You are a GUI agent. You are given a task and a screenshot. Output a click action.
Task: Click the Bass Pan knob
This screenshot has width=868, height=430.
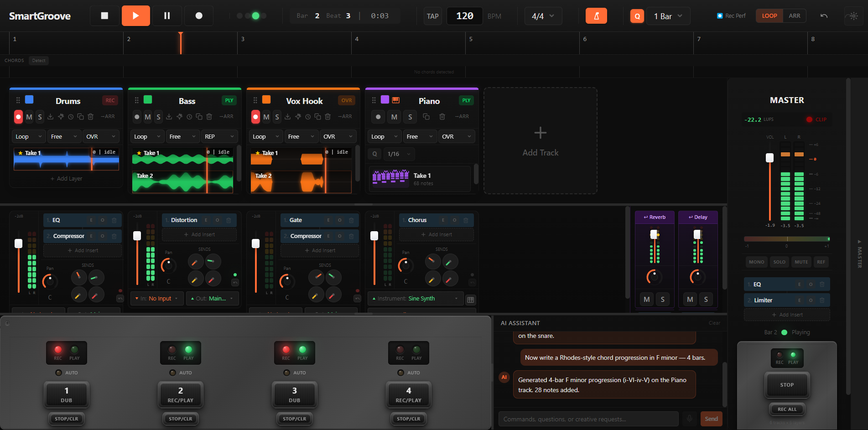[168, 265]
